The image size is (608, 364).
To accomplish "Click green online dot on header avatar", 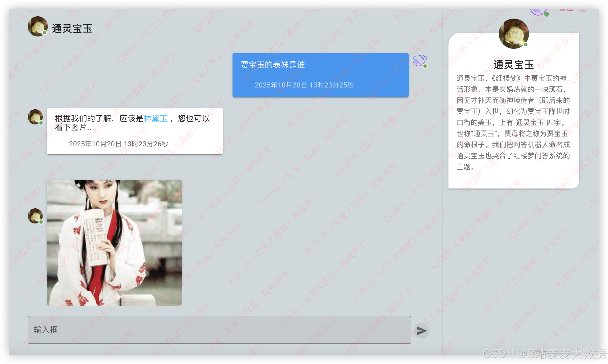I will [x=45, y=32].
